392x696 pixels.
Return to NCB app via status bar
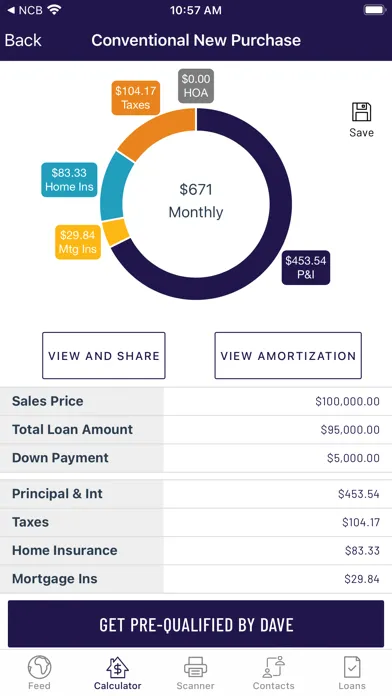click(x=25, y=10)
